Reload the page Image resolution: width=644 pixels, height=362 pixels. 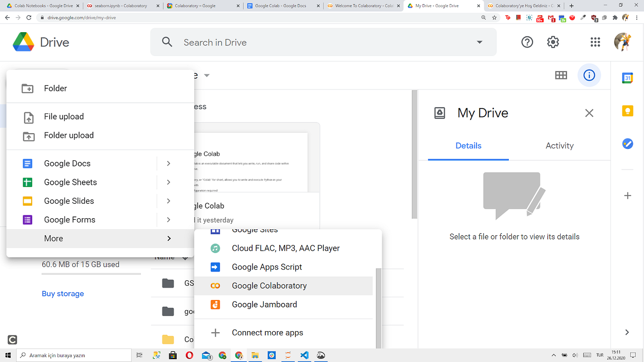[29, 17]
